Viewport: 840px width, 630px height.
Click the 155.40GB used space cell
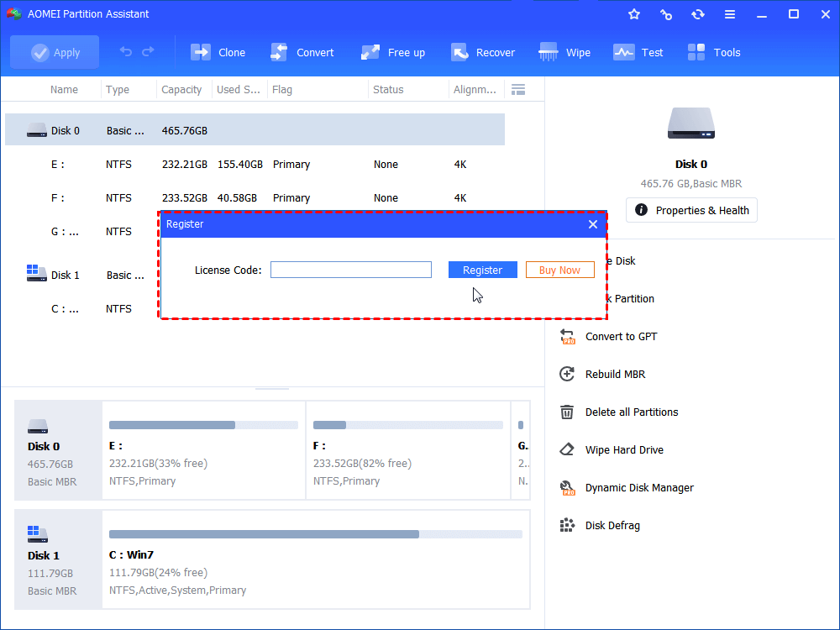point(240,165)
